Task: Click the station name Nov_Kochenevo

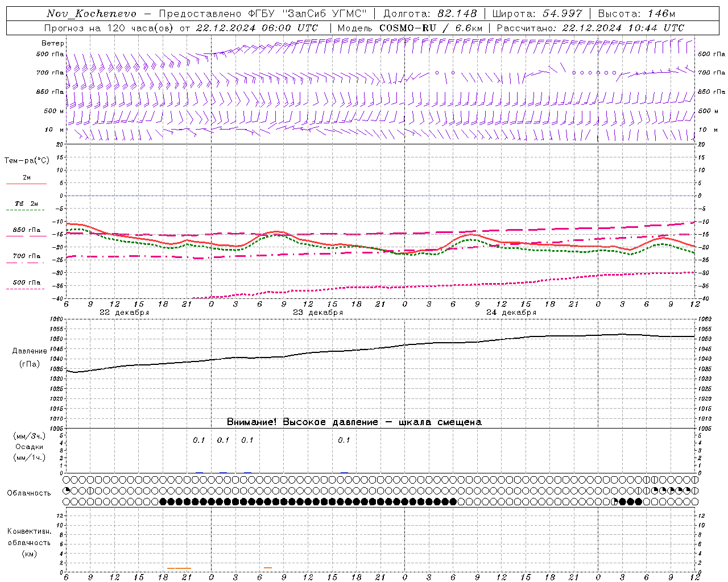Action: pos(92,14)
